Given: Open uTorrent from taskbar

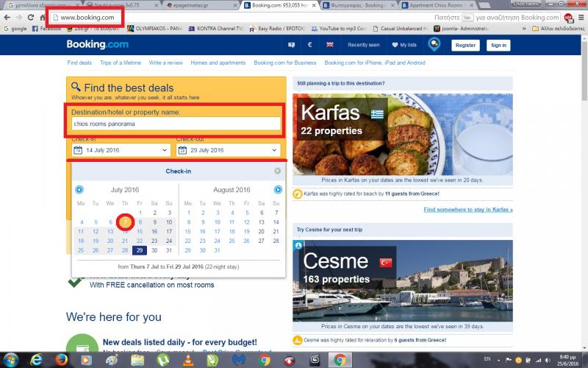Looking at the screenshot, I should tap(162, 360).
